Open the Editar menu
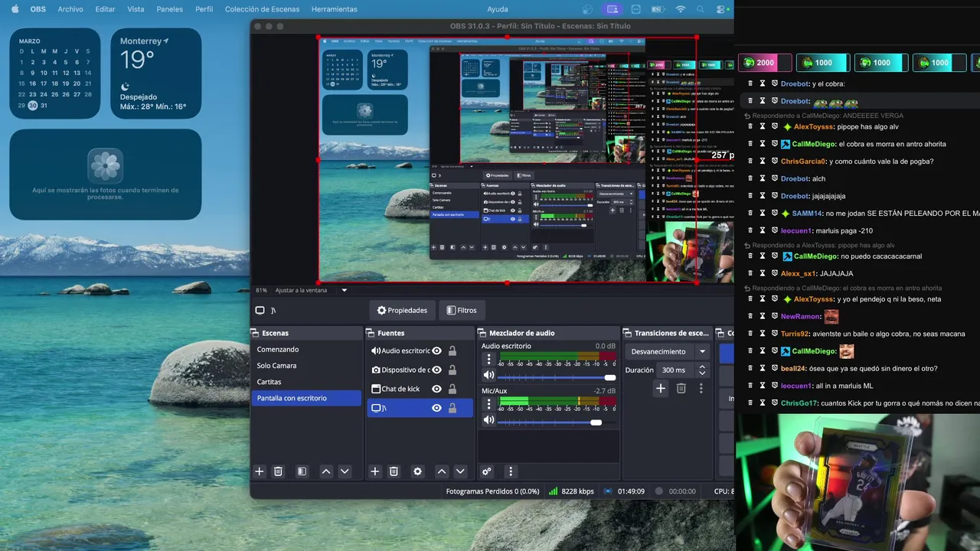The image size is (980, 551). tap(105, 9)
